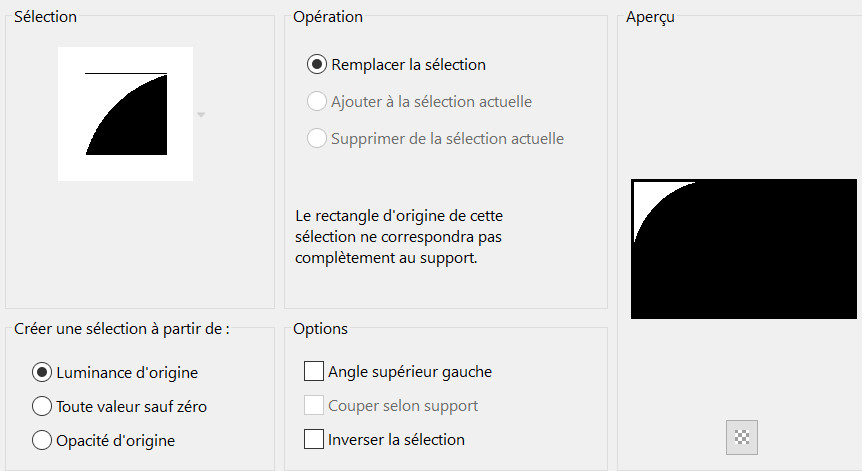The image size is (862, 471).
Task: Click the quarter-circle selection thumbnail
Action: click(x=125, y=114)
